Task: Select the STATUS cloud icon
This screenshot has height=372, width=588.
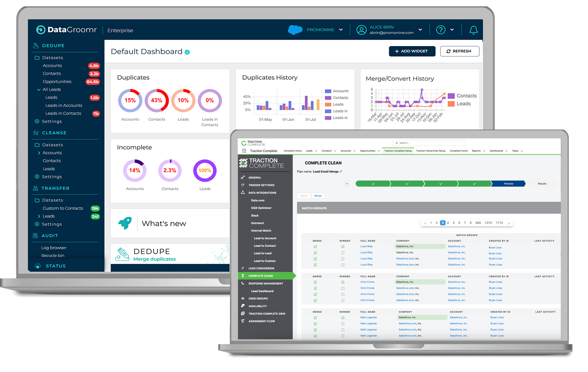Action: (38, 266)
